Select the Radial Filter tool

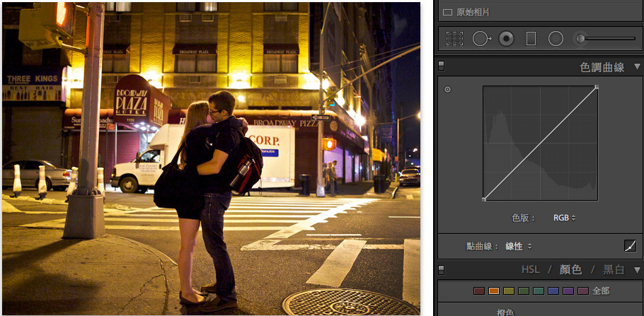(x=556, y=39)
